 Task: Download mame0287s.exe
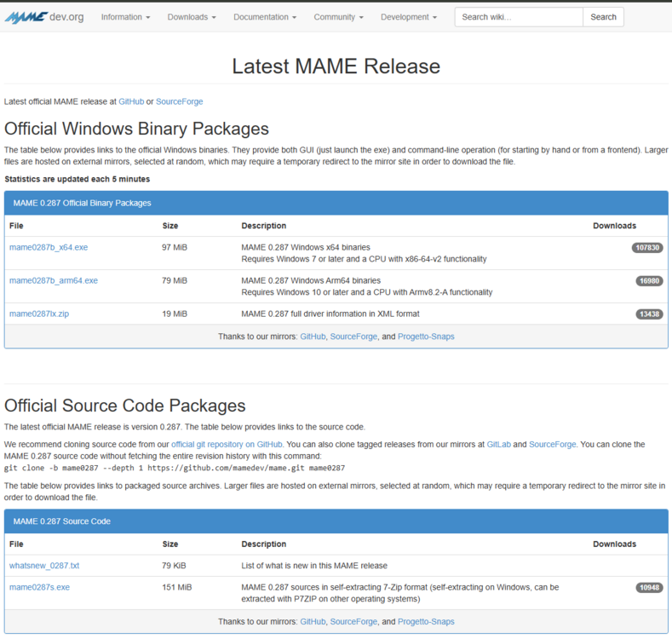[39, 587]
